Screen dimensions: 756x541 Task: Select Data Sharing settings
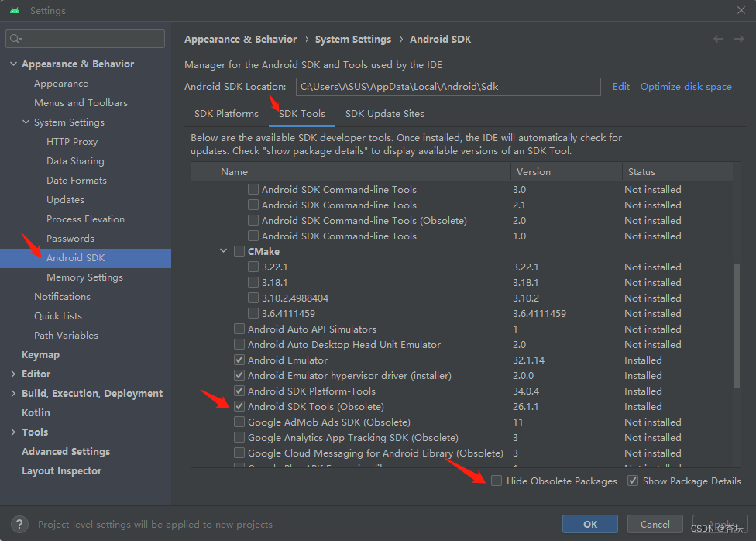(75, 160)
